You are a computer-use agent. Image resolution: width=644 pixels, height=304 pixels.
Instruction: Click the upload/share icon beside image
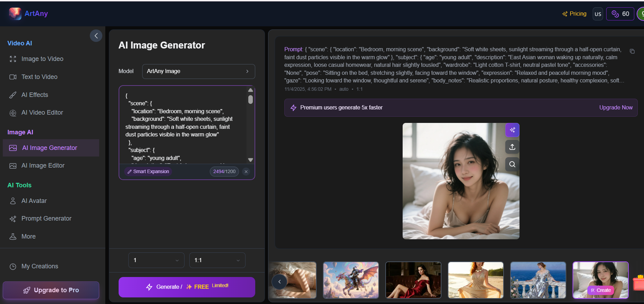(512, 147)
